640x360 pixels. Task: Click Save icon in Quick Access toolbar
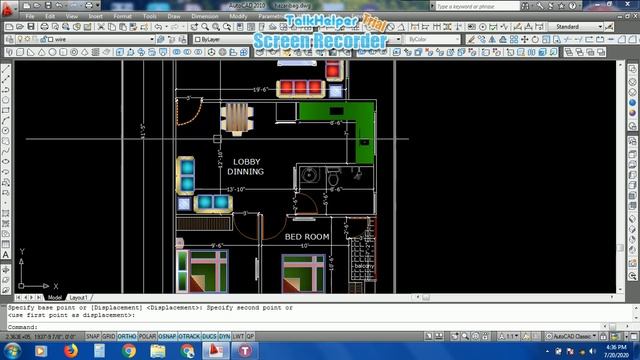[48, 6]
